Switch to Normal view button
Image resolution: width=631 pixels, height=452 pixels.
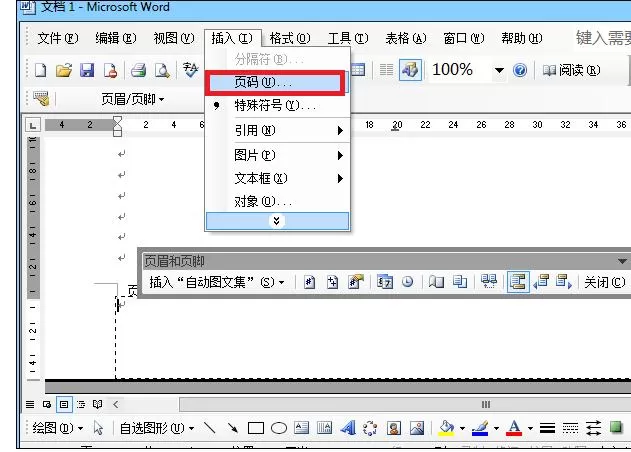point(30,404)
